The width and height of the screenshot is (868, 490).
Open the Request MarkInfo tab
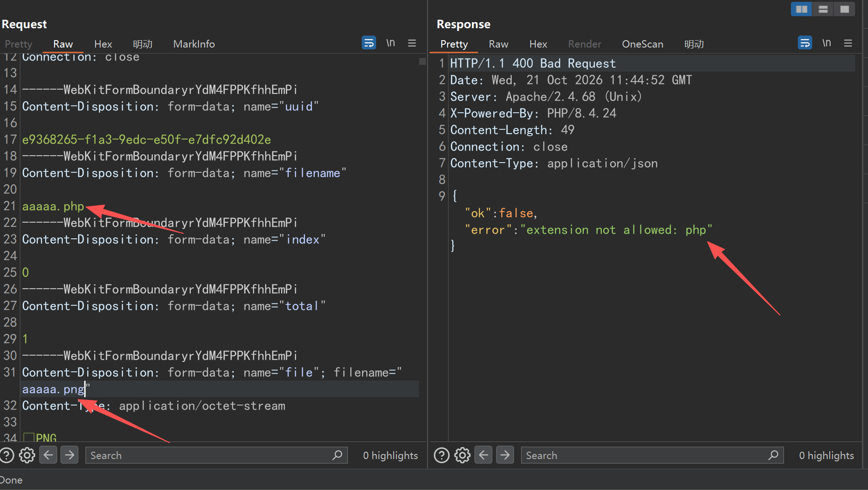[194, 44]
